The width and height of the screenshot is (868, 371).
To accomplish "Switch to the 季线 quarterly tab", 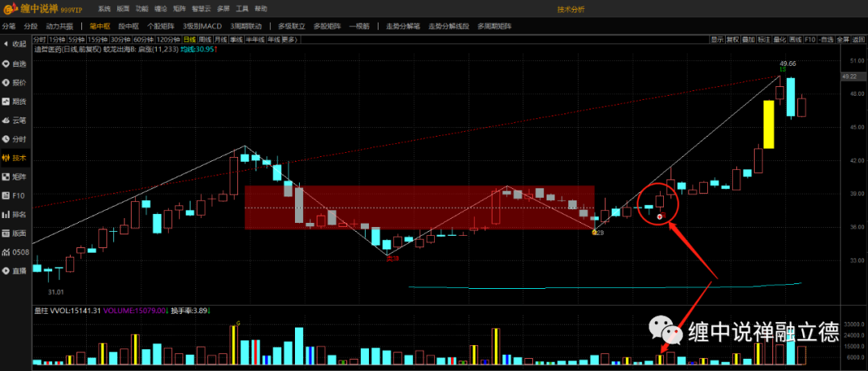I will [236, 39].
